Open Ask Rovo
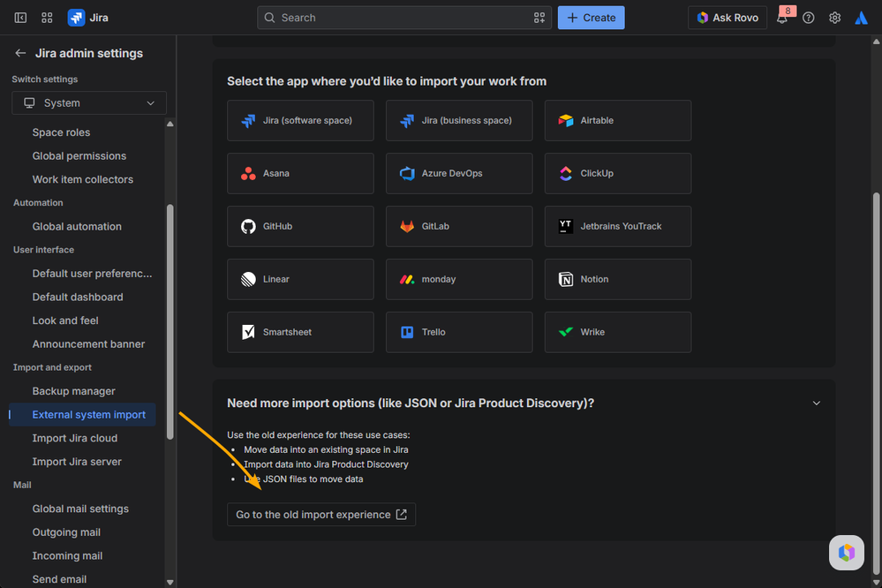This screenshot has width=882, height=588. [x=727, y=18]
